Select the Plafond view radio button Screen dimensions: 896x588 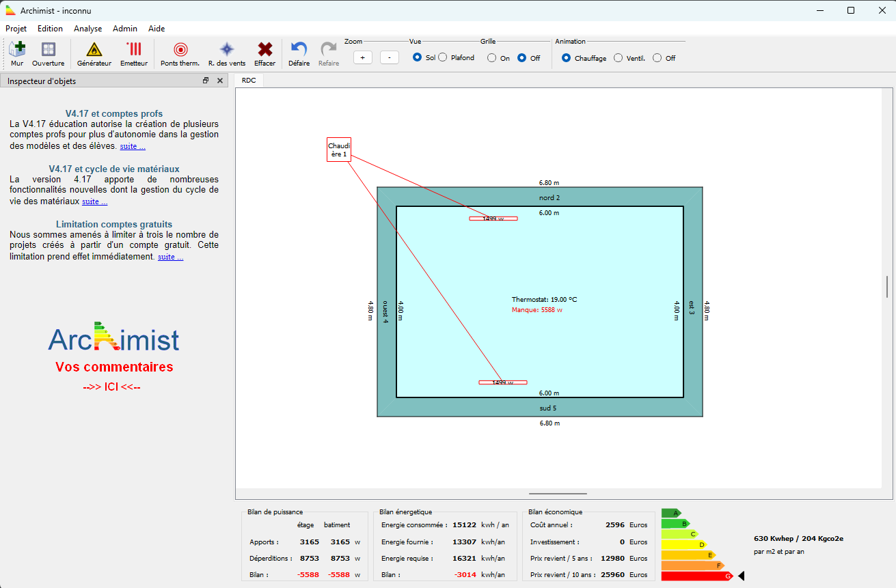pos(443,57)
